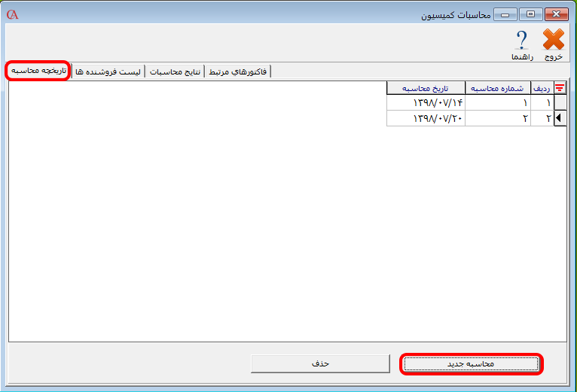
Task: Open the لیست فروشنده ها tab
Action: [108, 71]
